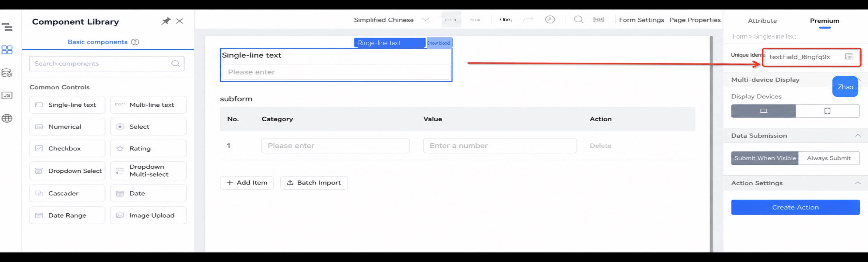Switch to the Attribute tab

coord(762,21)
